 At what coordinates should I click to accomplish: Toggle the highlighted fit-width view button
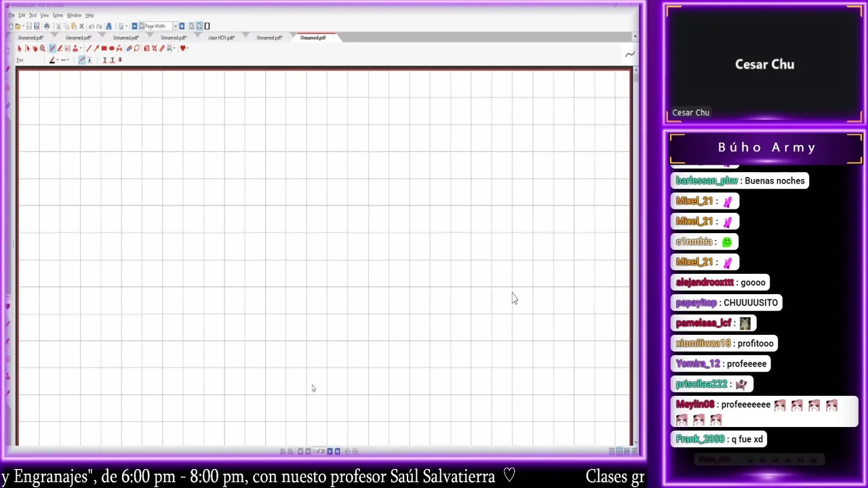pos(199,26)
